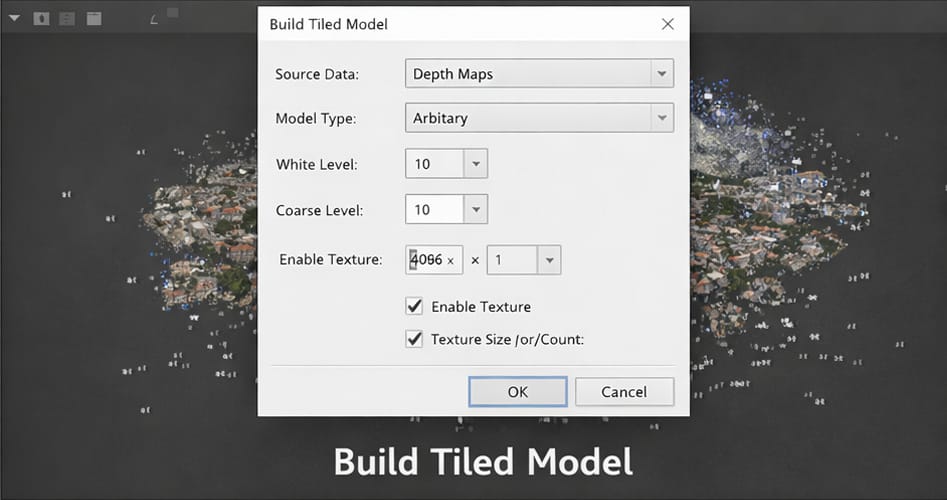Close the Build Tiled Model dialog
Image resolution: width=947 pixels, height=500 pixels.
click(x=667, y=23)
